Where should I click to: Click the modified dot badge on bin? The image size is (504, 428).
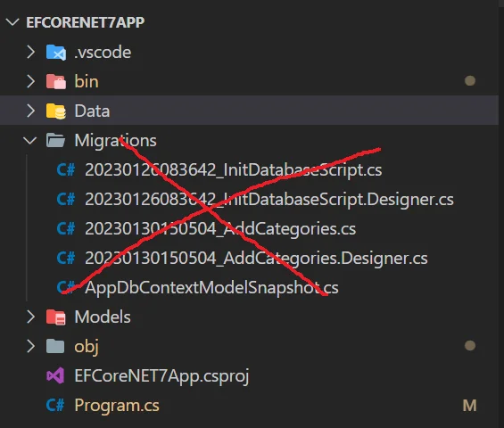470,80
